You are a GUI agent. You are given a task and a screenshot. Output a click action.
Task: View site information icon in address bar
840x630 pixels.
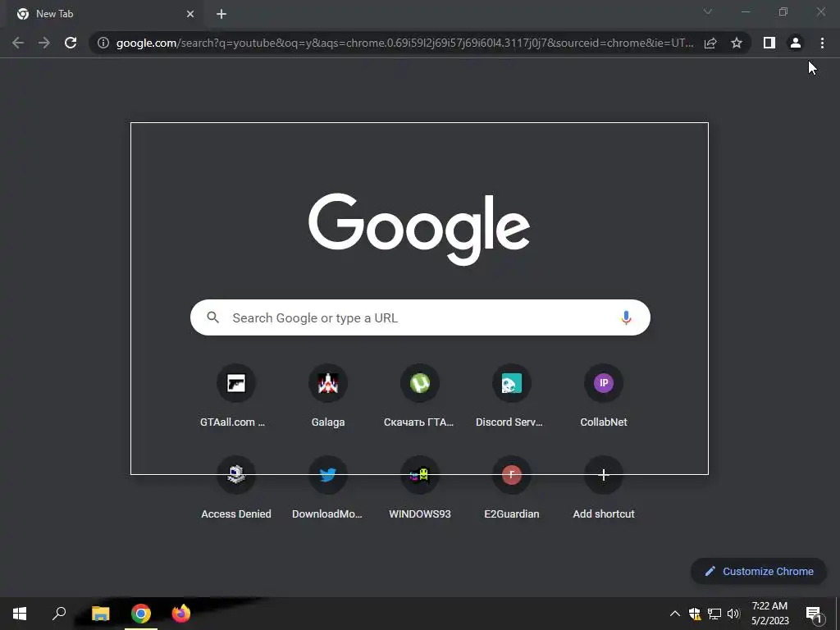click(103, 43)
